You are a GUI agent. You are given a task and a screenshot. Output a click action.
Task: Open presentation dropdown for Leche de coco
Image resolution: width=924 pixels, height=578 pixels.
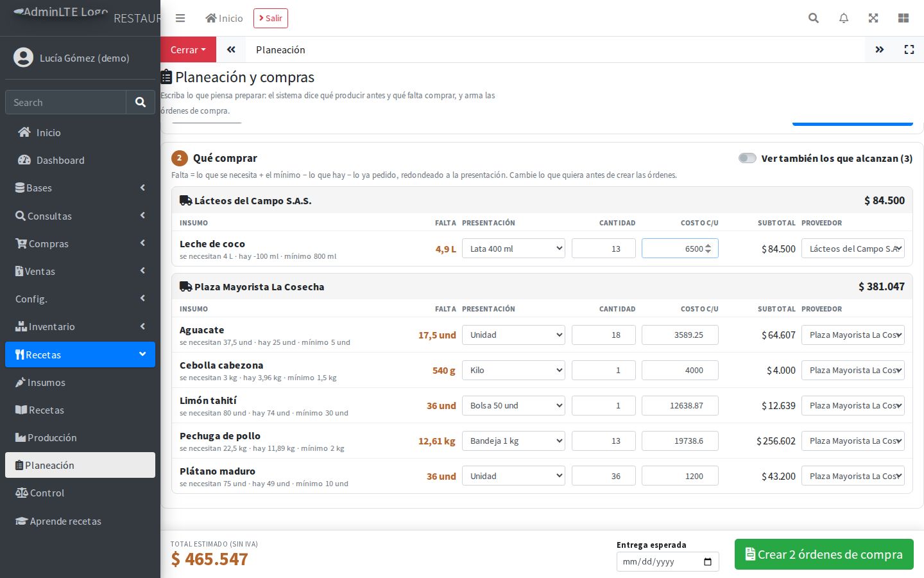[513, 249]
